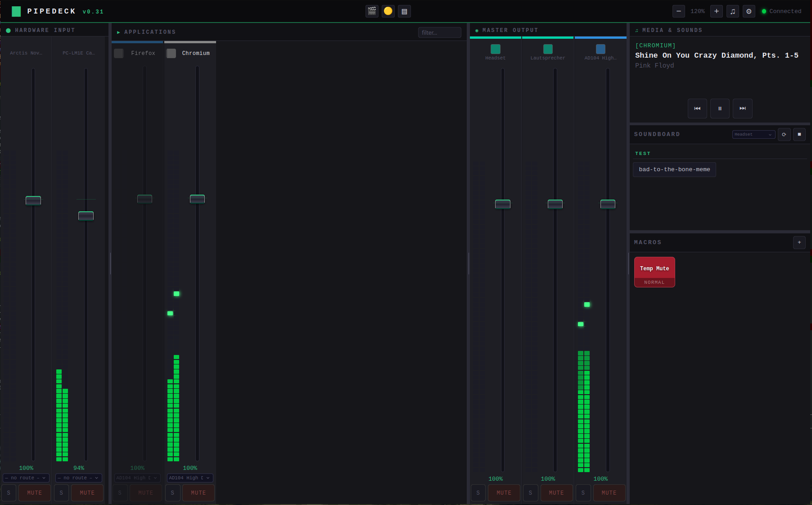Click the Firefox volume fader handle

pyautogui.click(x=144, y=199)
